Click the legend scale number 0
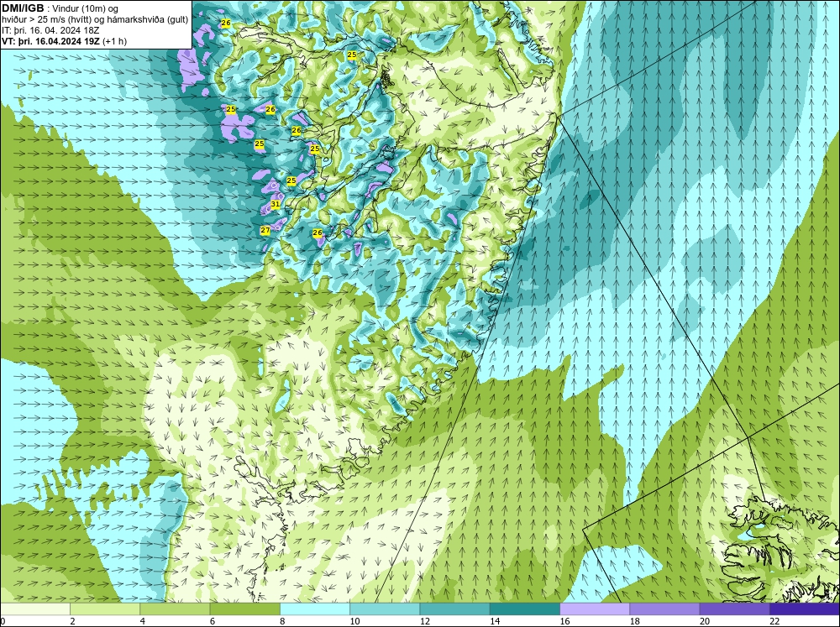Image resolution: width=840 pixels, height=627 pixels. click(3, 621)
